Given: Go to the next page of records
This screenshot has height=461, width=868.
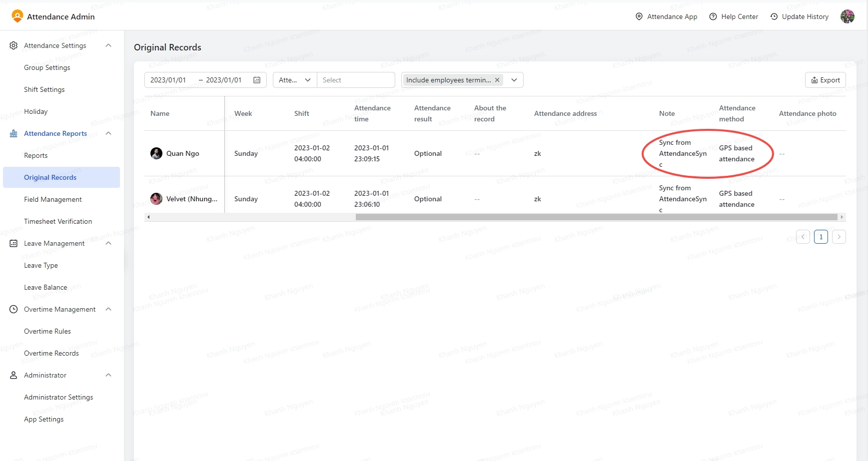Looking at the screenshot, I should [x=839, y=236].
